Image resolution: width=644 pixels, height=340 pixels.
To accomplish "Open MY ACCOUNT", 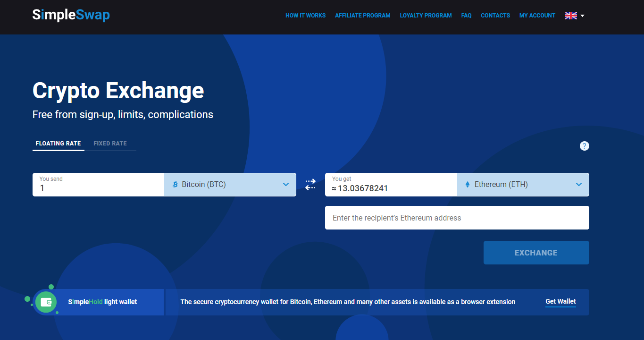I will [537, 15].
